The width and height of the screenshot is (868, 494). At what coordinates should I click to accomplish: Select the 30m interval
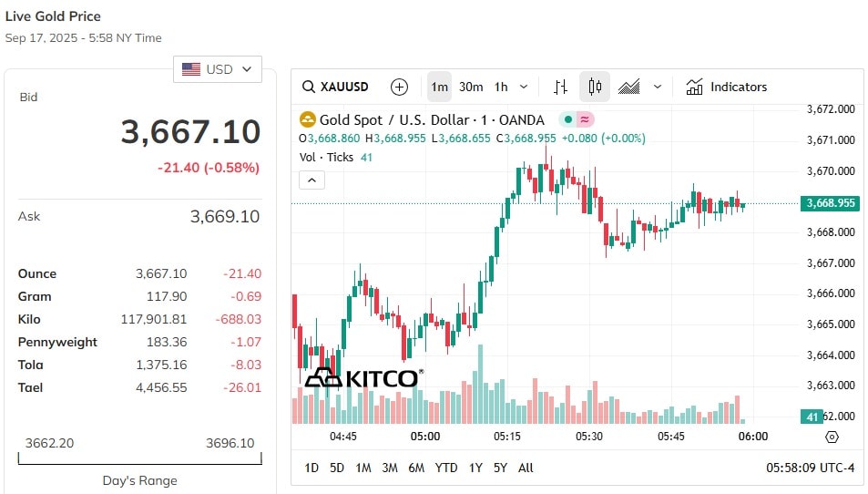click(x=471, y=87)
